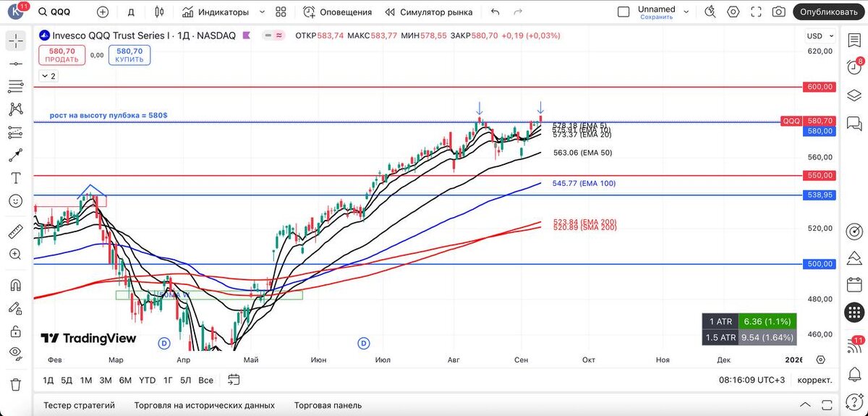Toggle lock all drawings
Screen dimensions: 868x416
[x=15, y=331]
